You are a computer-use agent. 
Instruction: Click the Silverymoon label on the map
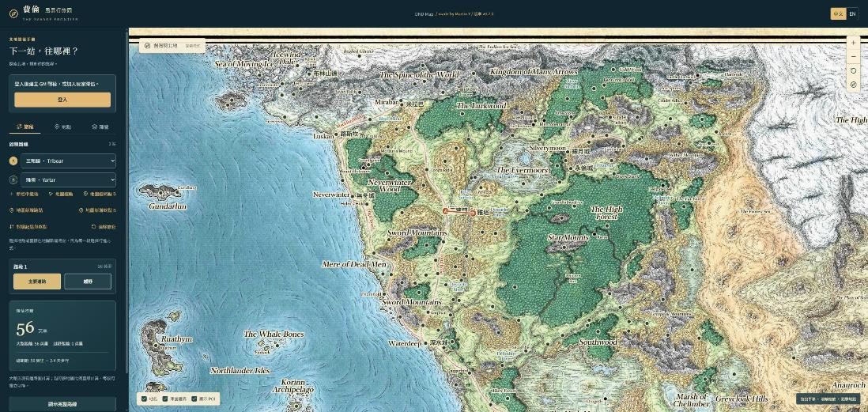(548, 149)
